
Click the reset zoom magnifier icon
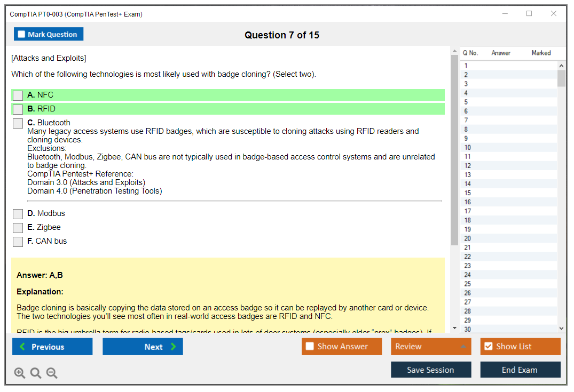[x=36, y=373]
